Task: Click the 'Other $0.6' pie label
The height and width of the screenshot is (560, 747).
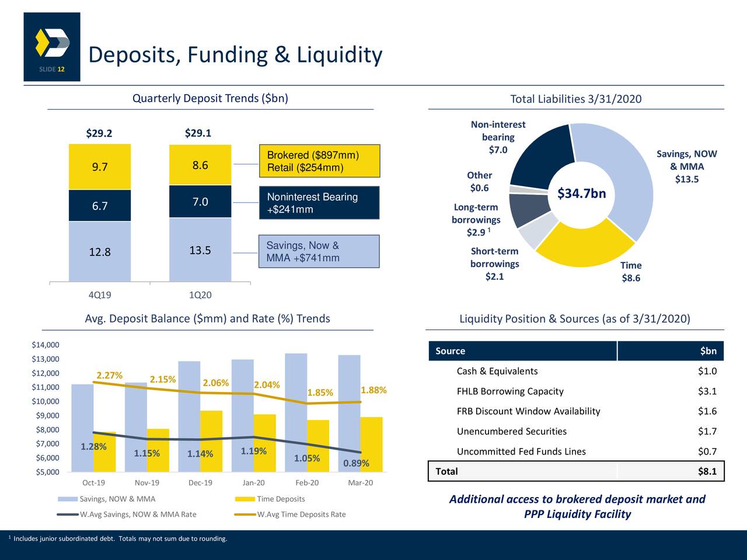Action: [480, 181]
